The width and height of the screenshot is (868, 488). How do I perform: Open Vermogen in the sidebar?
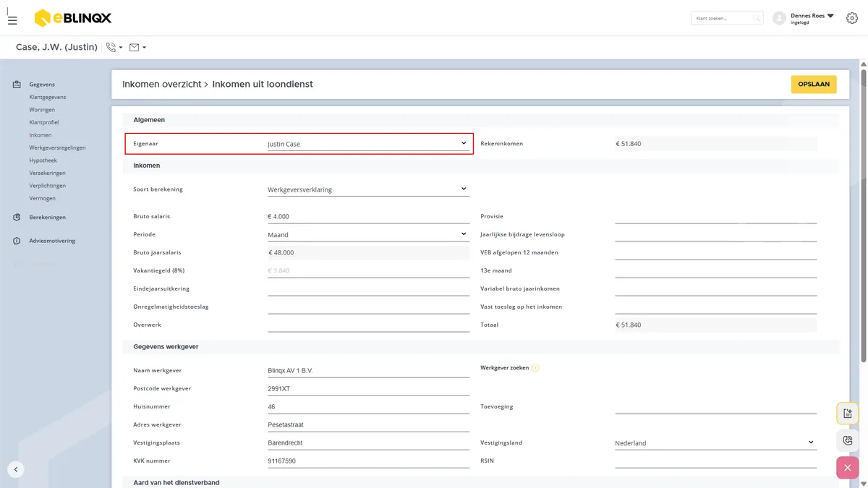[x=43, y=198]
